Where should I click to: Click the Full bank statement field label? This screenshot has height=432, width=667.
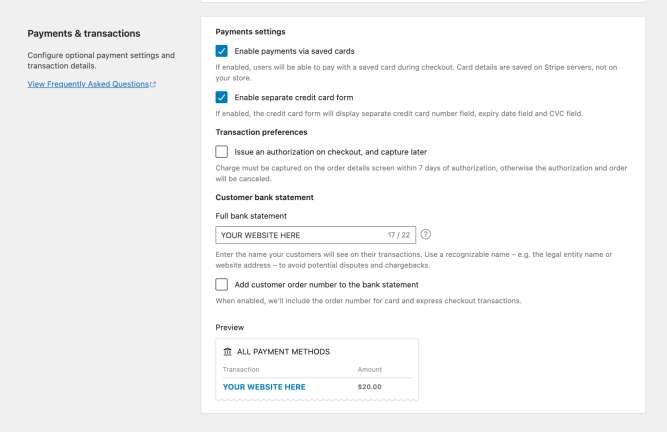pyautogui.click(x=251, y=216)
